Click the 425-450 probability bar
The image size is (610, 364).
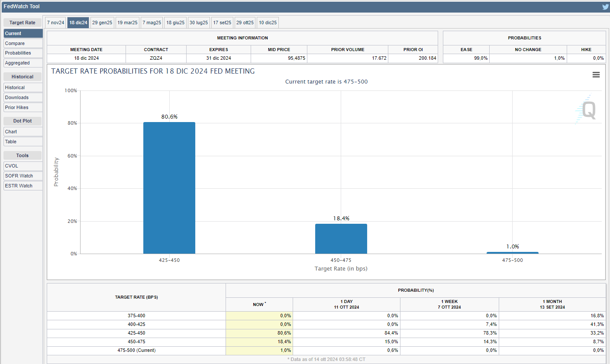(169, 188)
